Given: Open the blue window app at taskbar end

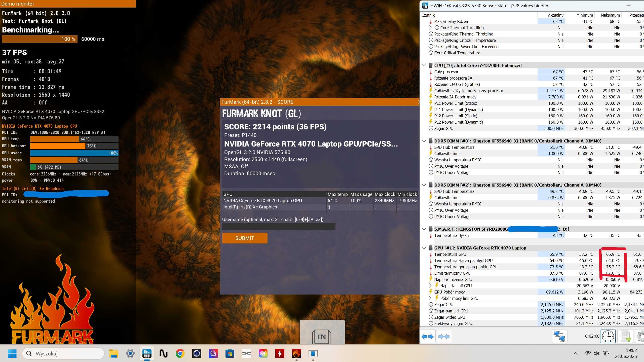Looking at the screenshot, I should pyautogui.click(x=313, y=353).
